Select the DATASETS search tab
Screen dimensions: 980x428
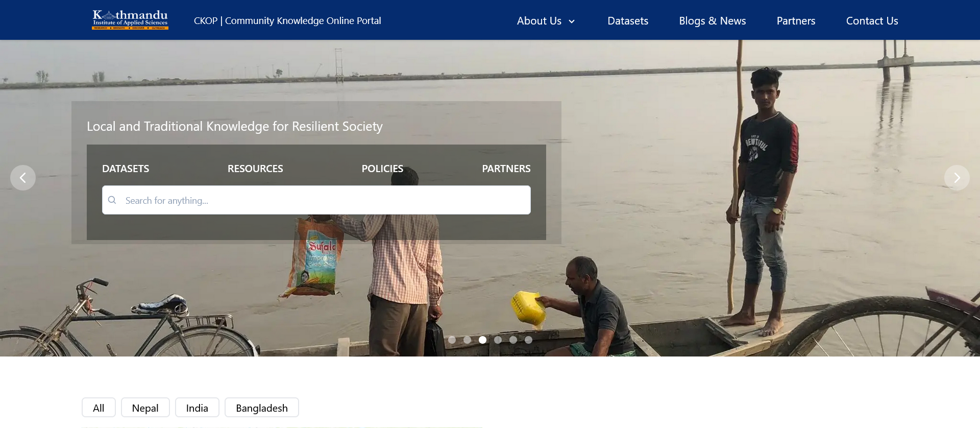coord(126,169)
